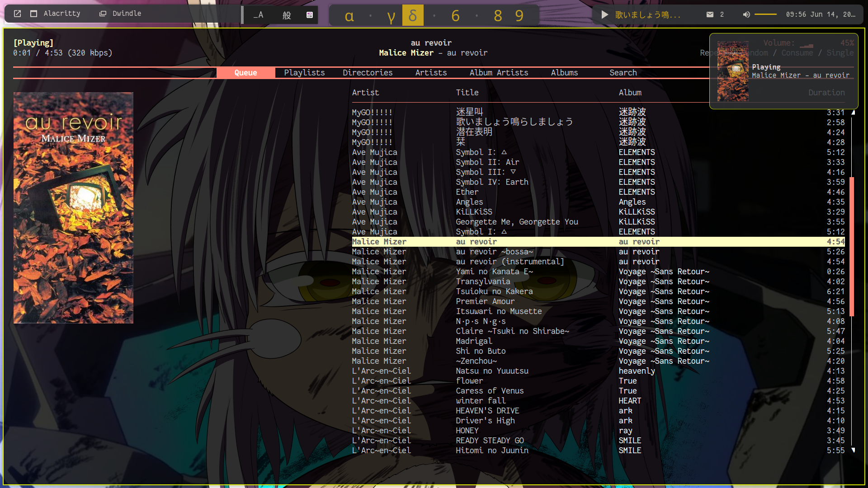Select the track READY STEADY GO

pos(598,441)
